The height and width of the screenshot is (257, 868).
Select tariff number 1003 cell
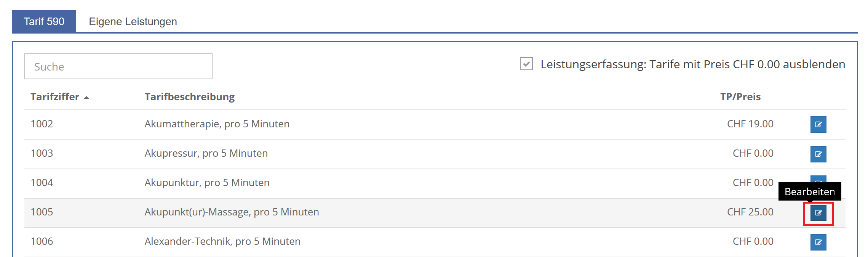[42, 153]
